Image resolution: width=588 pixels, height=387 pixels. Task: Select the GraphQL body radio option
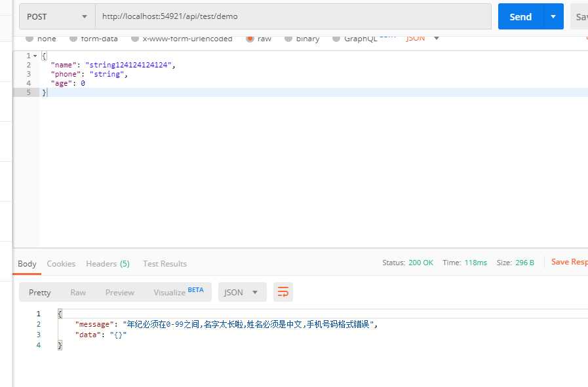point(355,39)
